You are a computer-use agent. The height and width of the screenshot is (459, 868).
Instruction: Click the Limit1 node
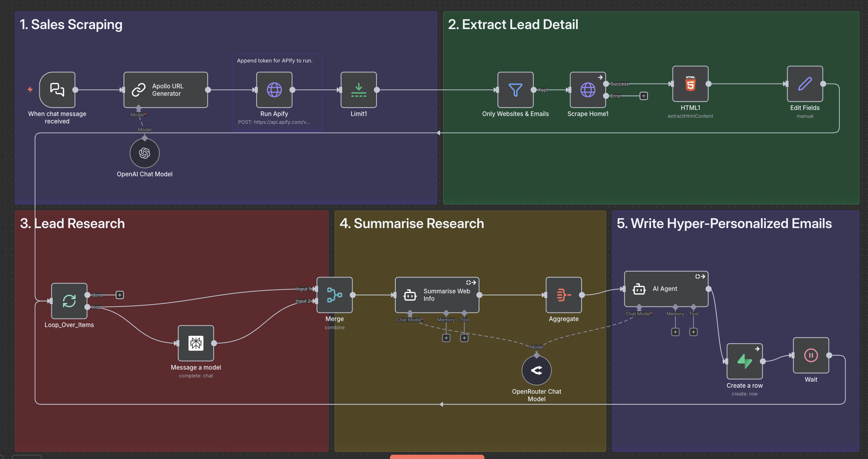click(358, 90)
